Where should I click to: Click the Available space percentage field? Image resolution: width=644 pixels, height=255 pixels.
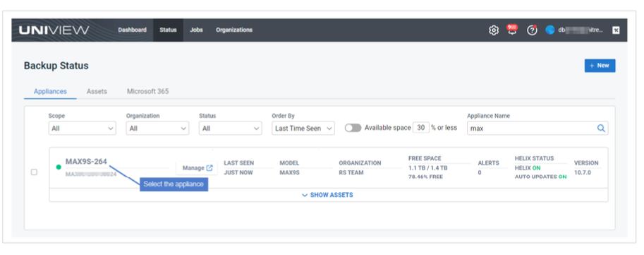(421, 127)
